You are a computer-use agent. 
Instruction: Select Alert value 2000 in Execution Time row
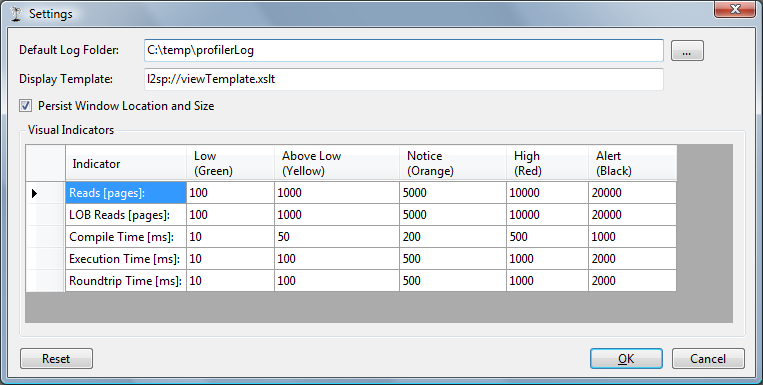coord(633,258)
